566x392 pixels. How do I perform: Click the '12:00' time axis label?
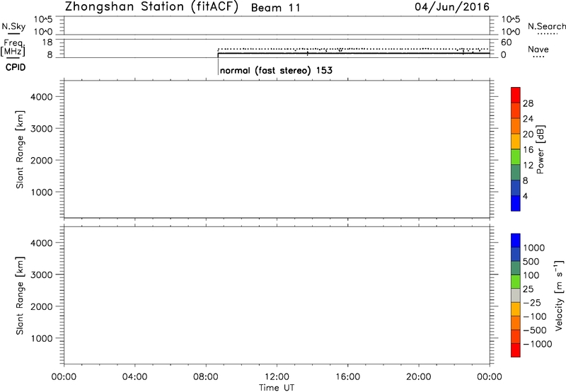[277, 377]
